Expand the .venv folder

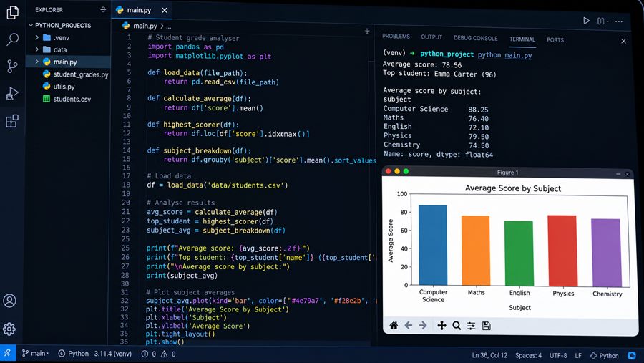click(36, 37)
